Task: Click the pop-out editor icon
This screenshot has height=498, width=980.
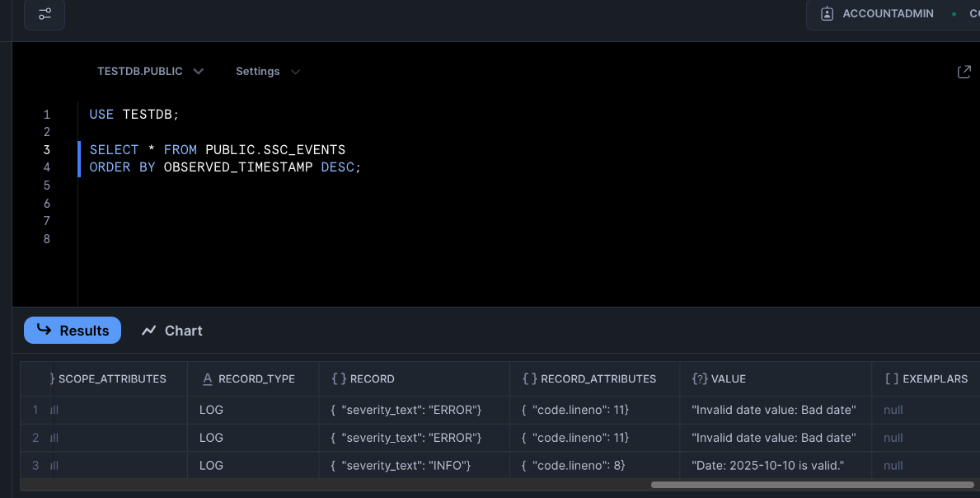Action: pos(964,72)
